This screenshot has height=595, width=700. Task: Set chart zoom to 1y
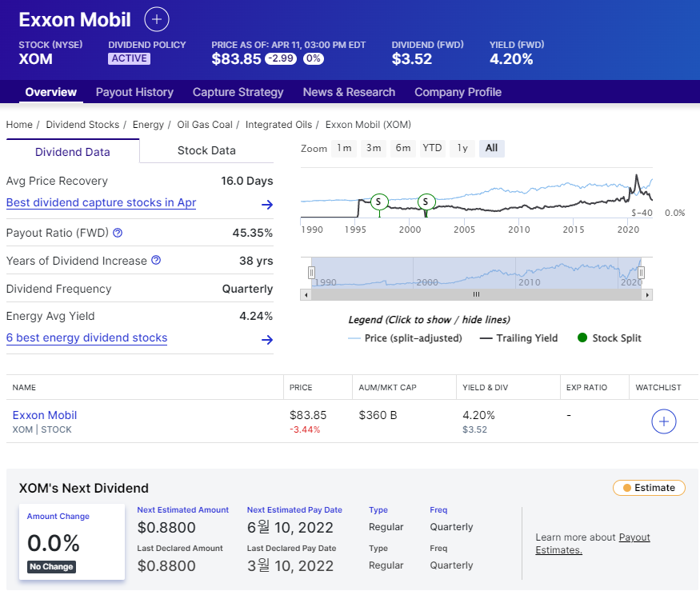[x=462, y=148]
